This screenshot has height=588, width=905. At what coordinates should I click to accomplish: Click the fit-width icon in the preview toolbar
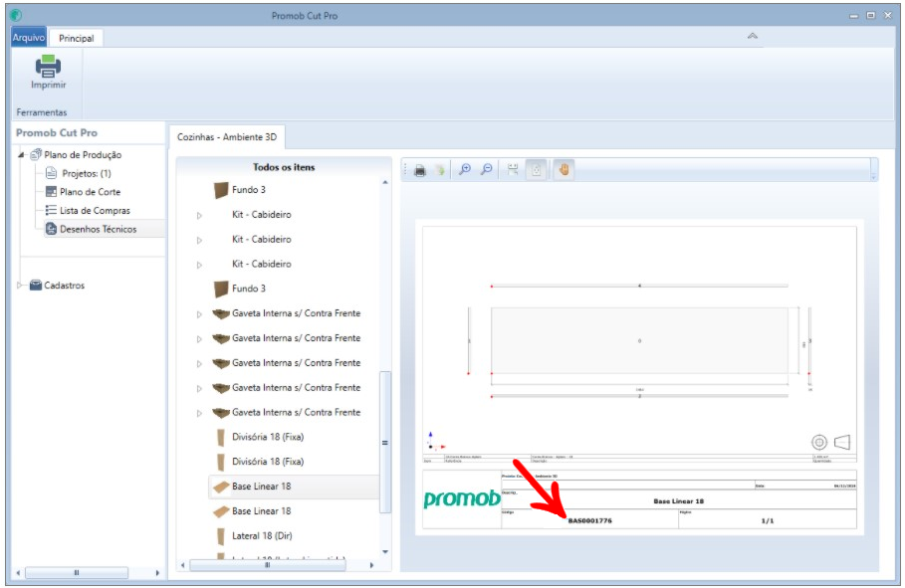coord(513,170)
